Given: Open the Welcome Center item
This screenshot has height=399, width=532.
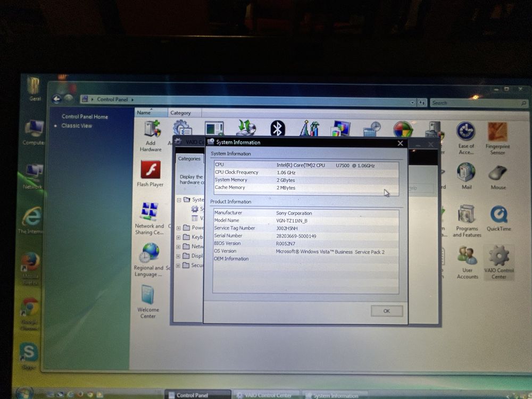Looking at the screenshot, I should pyautogui.click(x=148, y=302).
